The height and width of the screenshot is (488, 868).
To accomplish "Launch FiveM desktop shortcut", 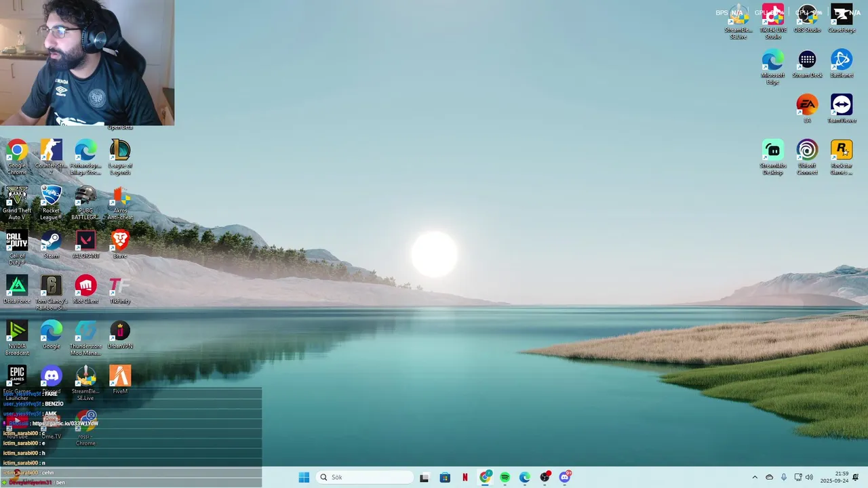I will point(120,380).
